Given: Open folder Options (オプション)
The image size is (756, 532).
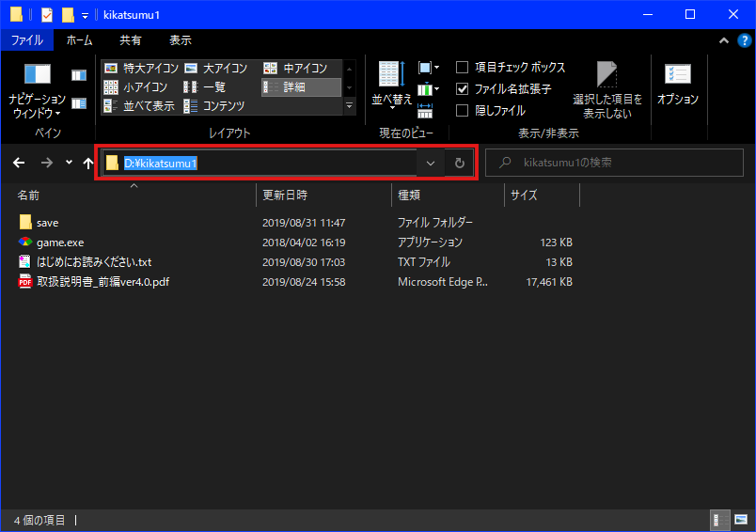Looking at the screenshot, I should [x=677, y=86].
